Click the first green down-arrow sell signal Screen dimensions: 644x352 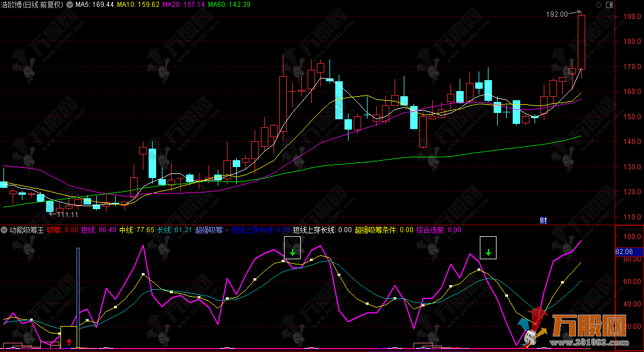[293, 252]
